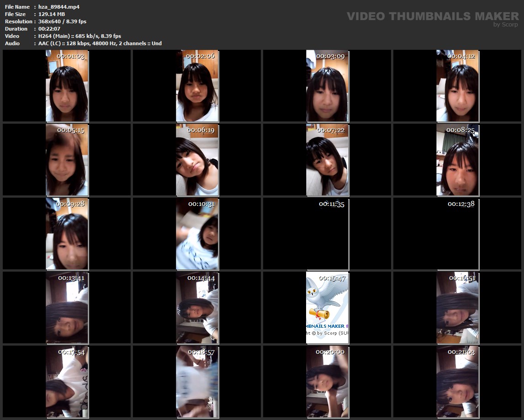Click the VIDEO THUMBNAILS MAKER watermark title
524x420 pixels.
(432, 16)
